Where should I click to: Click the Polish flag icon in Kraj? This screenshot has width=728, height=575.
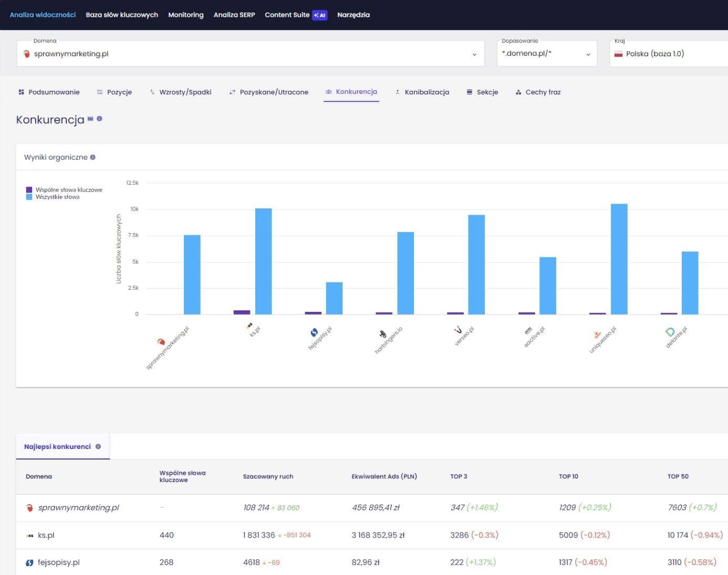tap(619, 54)
